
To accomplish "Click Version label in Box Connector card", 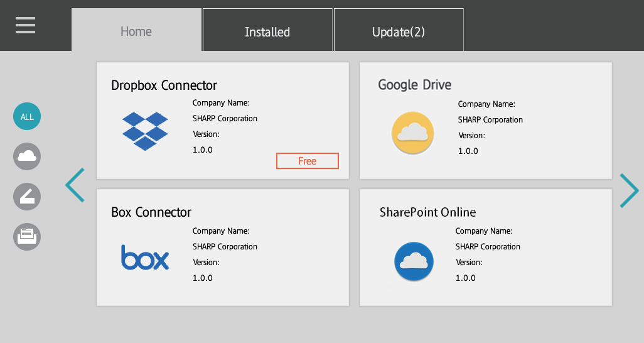I will (x=206, y=263).
